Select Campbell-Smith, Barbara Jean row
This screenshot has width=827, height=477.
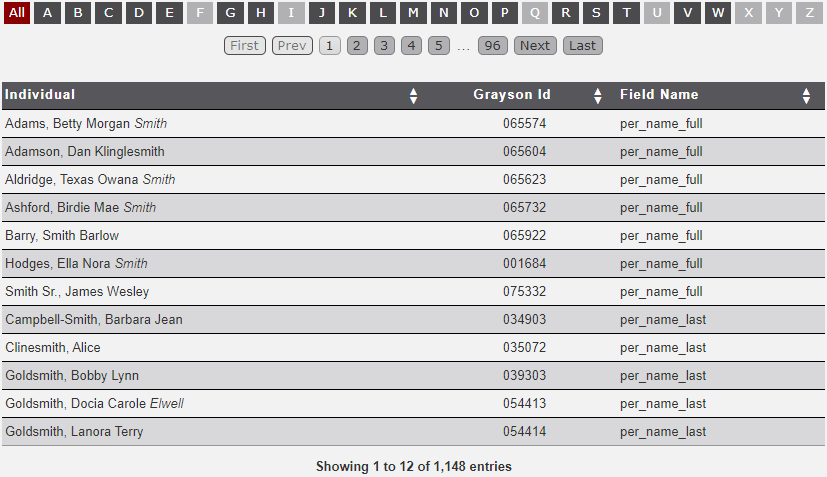[x=94, y=320]
